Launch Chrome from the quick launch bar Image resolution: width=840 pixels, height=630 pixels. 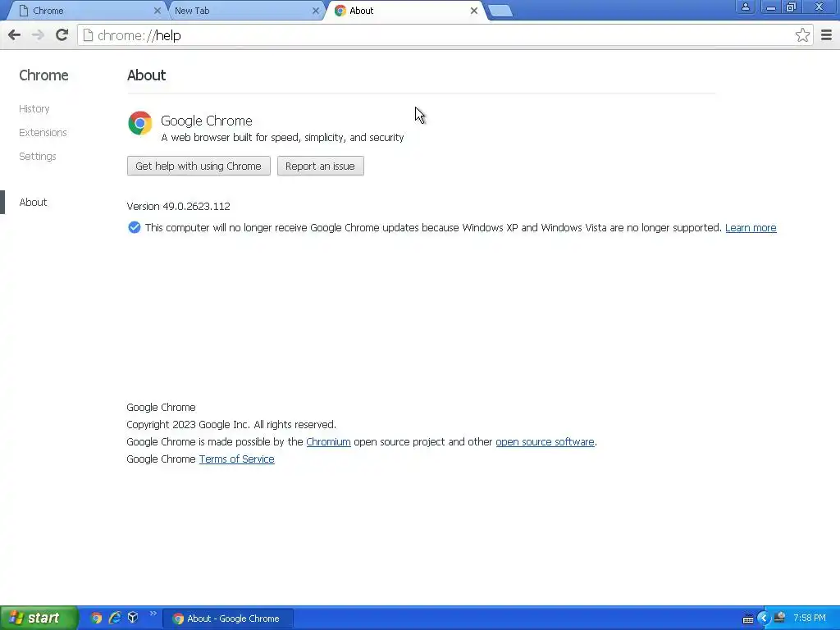(97, 619)
